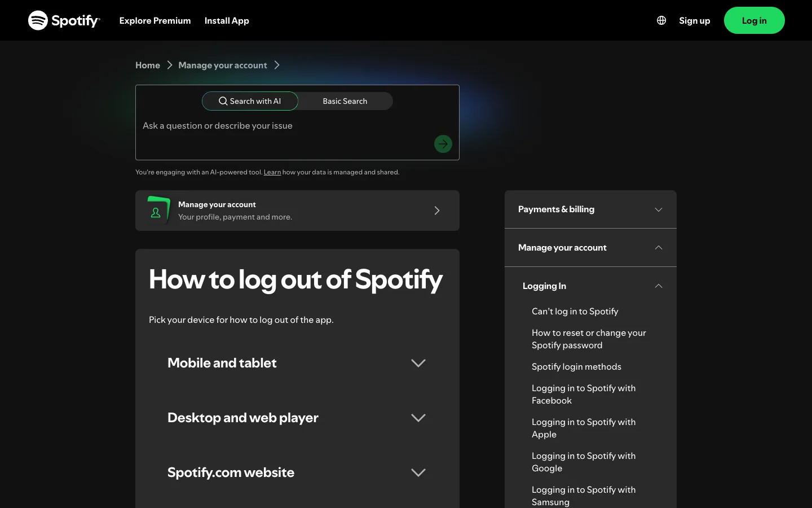
Task: Click Sign up
Action: (x=694, y=20)
